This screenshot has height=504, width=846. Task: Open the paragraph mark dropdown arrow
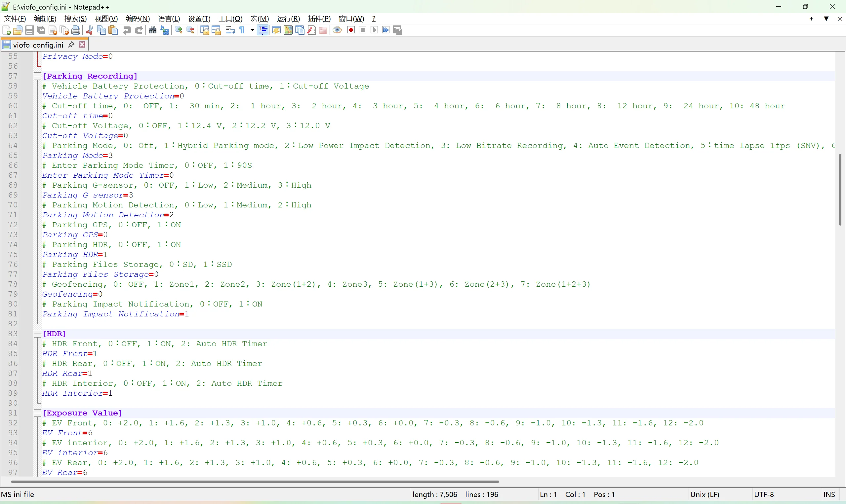[252, 30]
